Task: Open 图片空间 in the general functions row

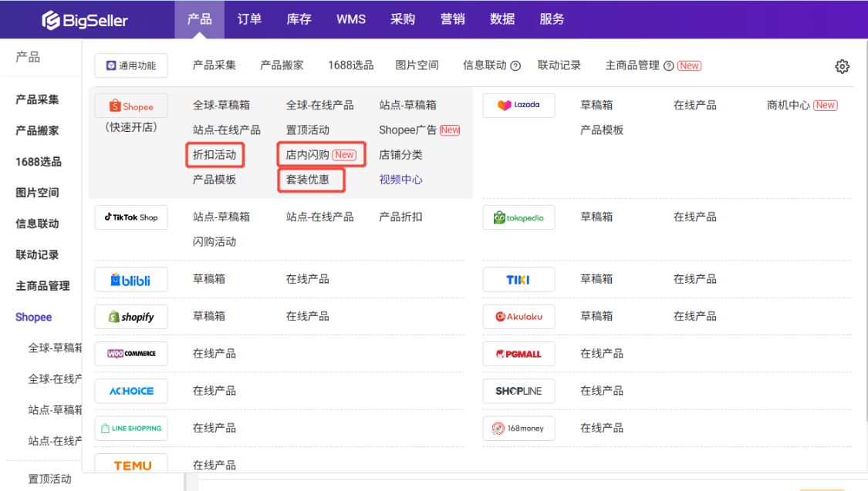Action: pyautogui.click(x=417, y=66)
